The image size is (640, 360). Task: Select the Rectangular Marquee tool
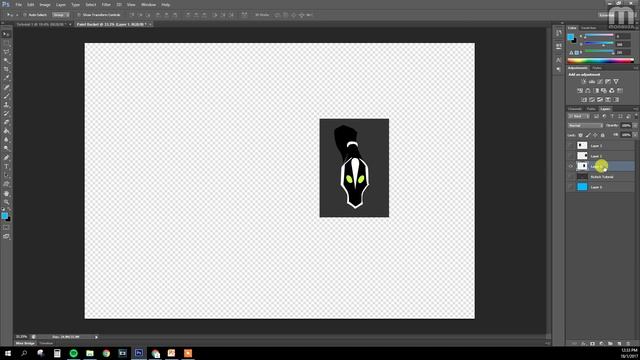[6, 43]
